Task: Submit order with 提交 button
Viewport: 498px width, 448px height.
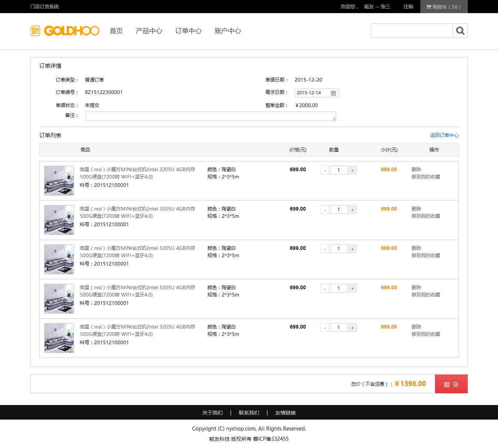Action: (451, 384)
